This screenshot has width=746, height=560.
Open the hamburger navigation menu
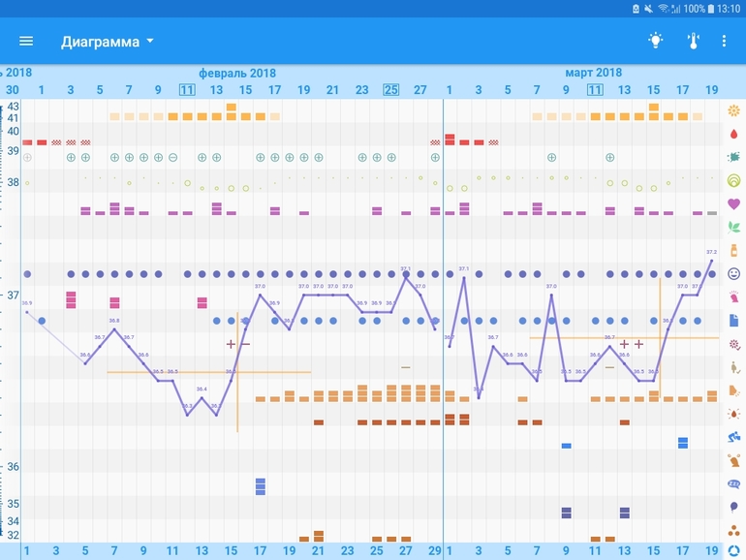click(x=26, y=41)
